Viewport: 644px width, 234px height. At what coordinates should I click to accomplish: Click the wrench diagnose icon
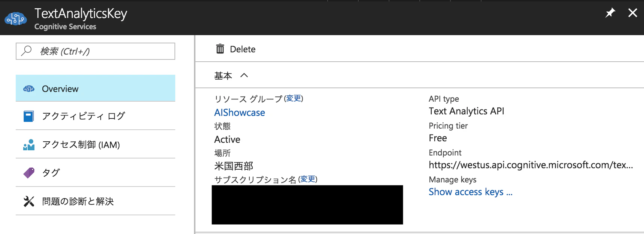click(29, 201)
